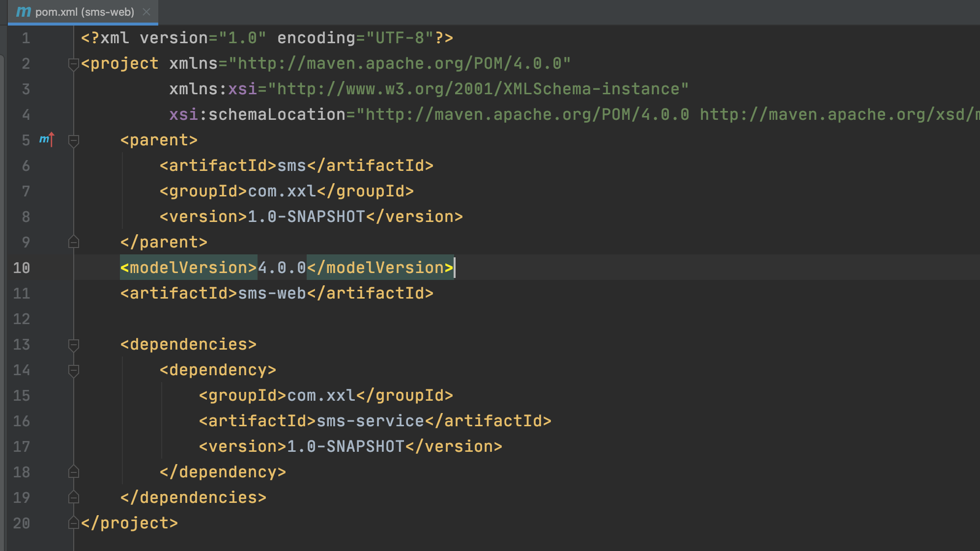Click the dependency end fold marker on line 18
Image resolution: width=980 pixels, height=551 pixels.
tap(74, 472)
